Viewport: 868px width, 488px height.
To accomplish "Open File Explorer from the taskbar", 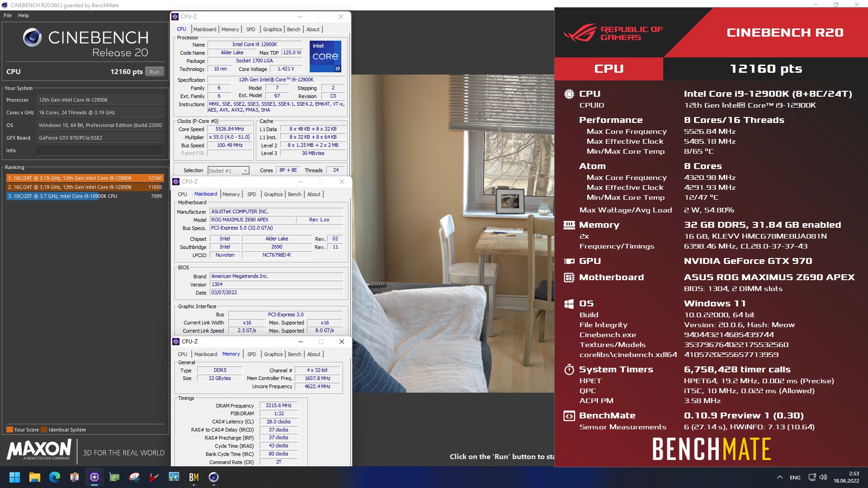I will click(34, 477).
